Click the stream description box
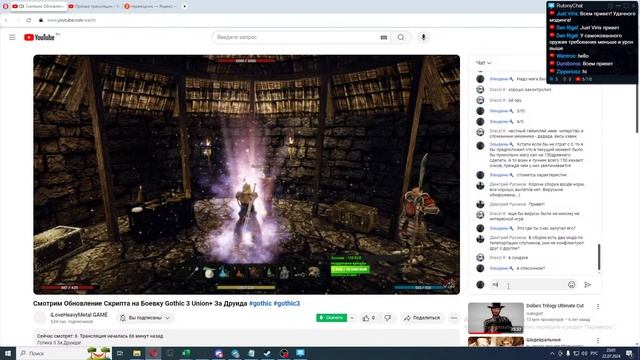Viewport: 640px width, 360px height. [247, 339]
